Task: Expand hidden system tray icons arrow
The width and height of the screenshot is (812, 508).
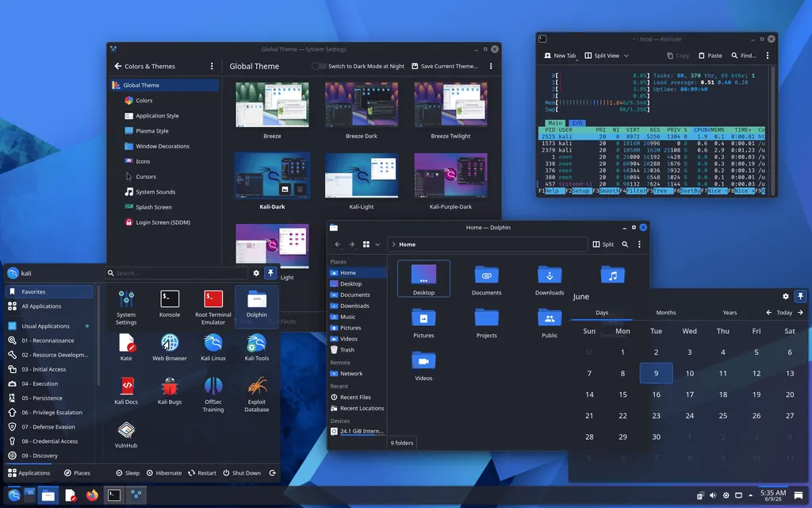Action: [x=750, y=495]
